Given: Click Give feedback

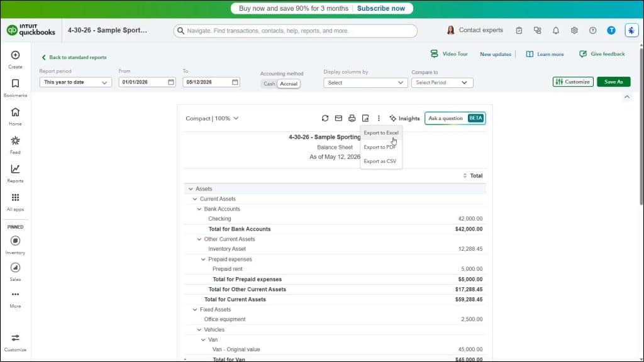Looking at the screenshot, I should (602, 54).
